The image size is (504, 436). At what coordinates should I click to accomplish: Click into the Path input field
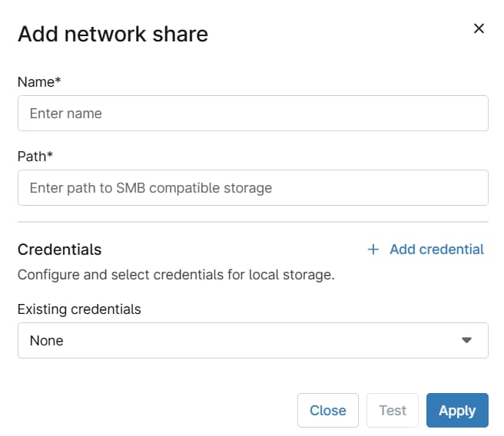tap(253, 188)
